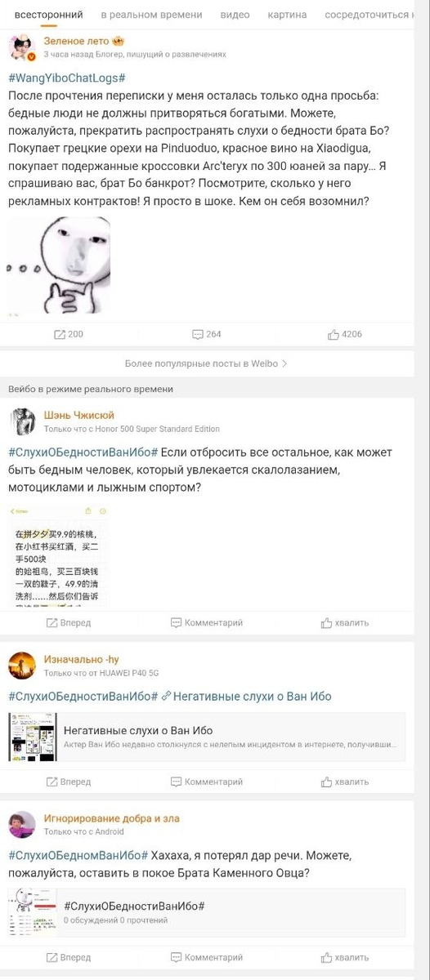Viewport: 430px width, 980px height.
Task: Comment on Изначально -hy's post
Action: click(x=207, y=782)
